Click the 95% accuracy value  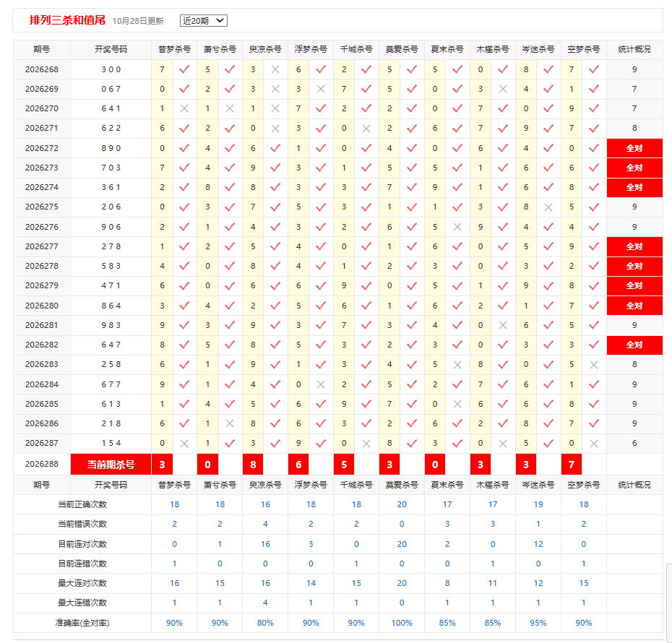pos(538,623)
